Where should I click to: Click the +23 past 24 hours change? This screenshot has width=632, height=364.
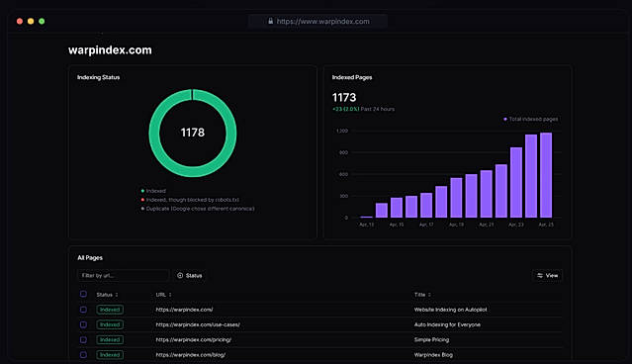point(363,109)
